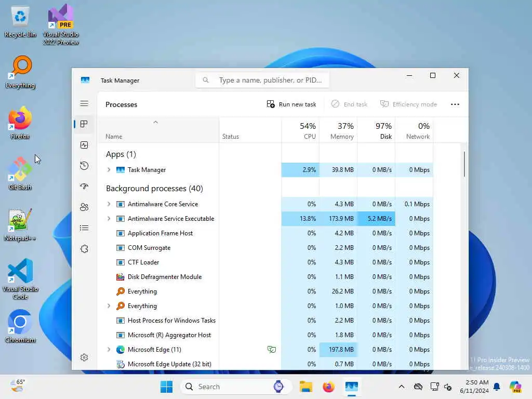Click 5.2 MB/s disk value cell
The width and height of the screenshot is (532, 399).
click(376, 219)
